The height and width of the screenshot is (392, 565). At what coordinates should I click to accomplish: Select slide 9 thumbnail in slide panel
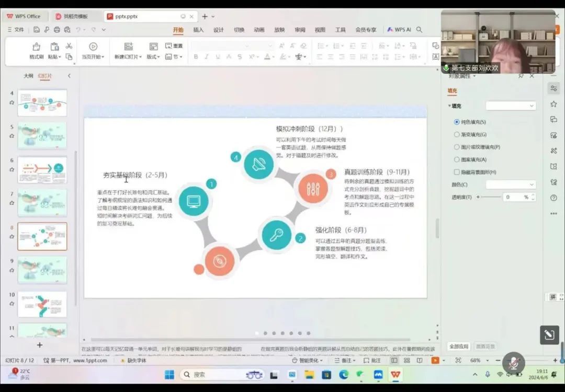pyautogui.click(x=42, y=270)
